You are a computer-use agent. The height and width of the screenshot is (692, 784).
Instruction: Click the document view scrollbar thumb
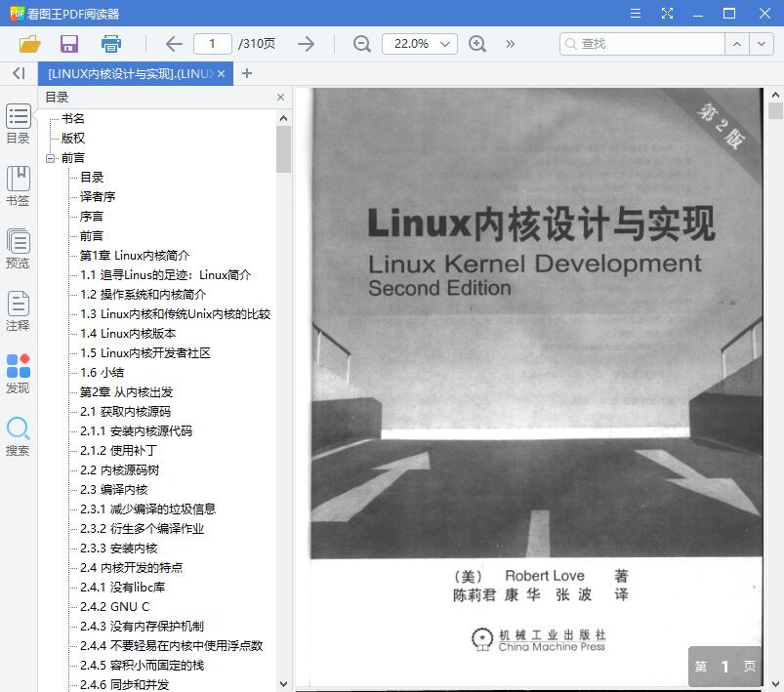(775, 110)
